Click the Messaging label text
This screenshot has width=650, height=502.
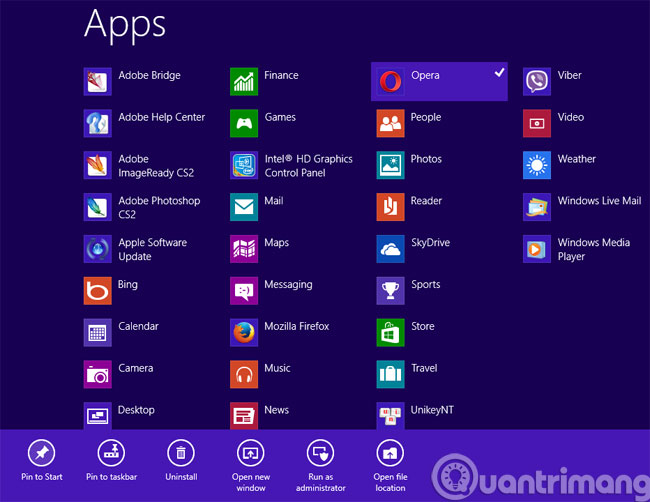[x=289, y=285]
